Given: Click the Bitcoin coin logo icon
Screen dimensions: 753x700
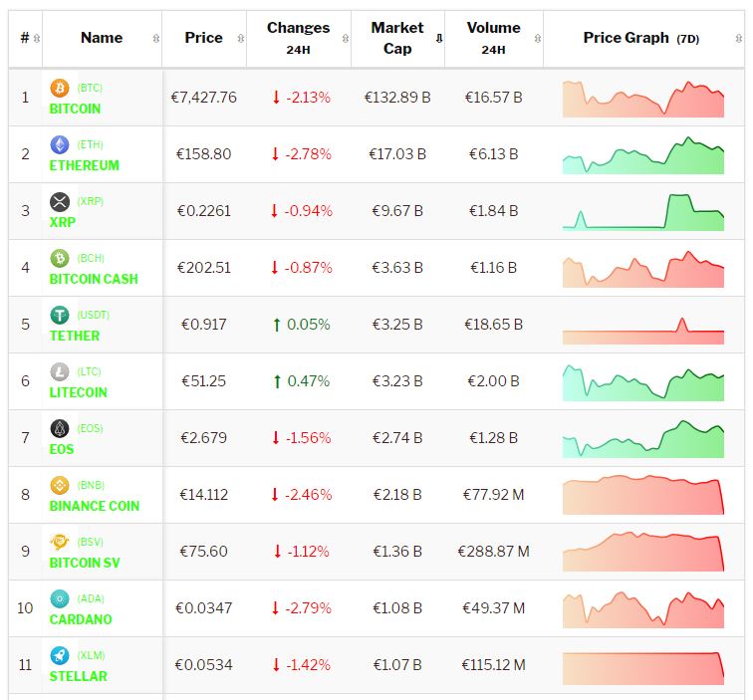Looking at the screenshot, I should coord(60,89).
